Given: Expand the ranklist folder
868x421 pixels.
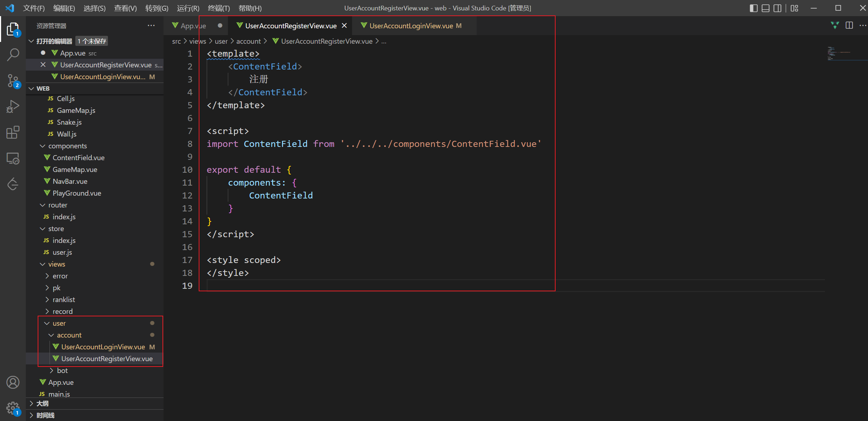Looking at the screenshot, I should [63, 300].
